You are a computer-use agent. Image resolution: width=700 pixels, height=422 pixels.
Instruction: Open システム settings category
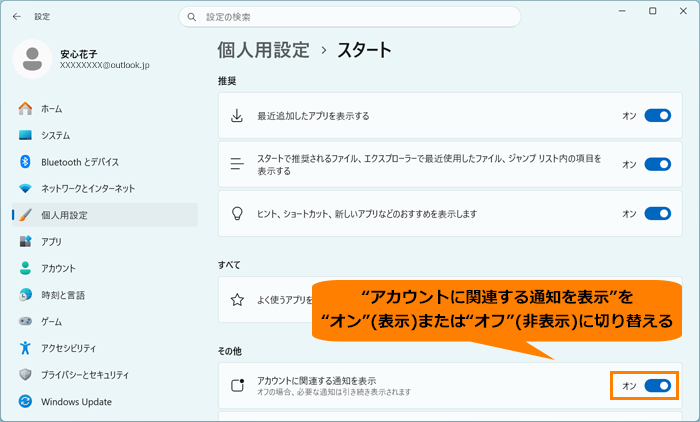105,135
